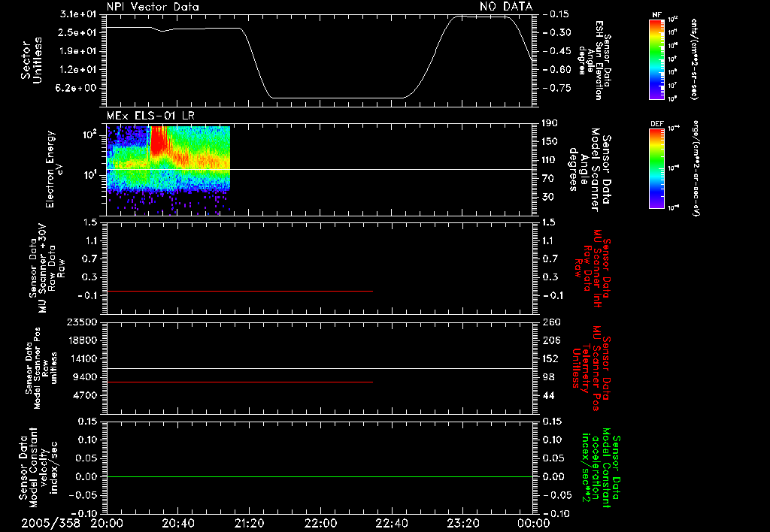Click the Sector Unitless axis label
Viewport: 770px width, 532px height.
click(x=32, y=60)
